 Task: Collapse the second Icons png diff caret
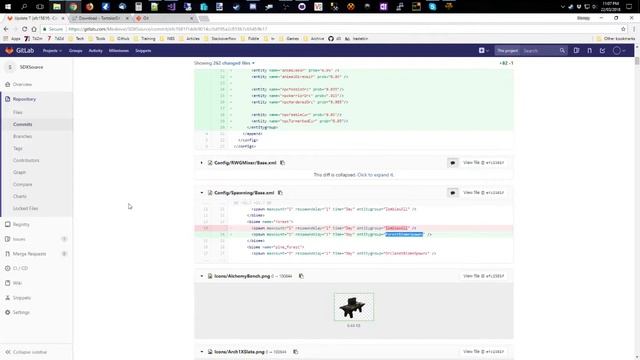point(201,352)
